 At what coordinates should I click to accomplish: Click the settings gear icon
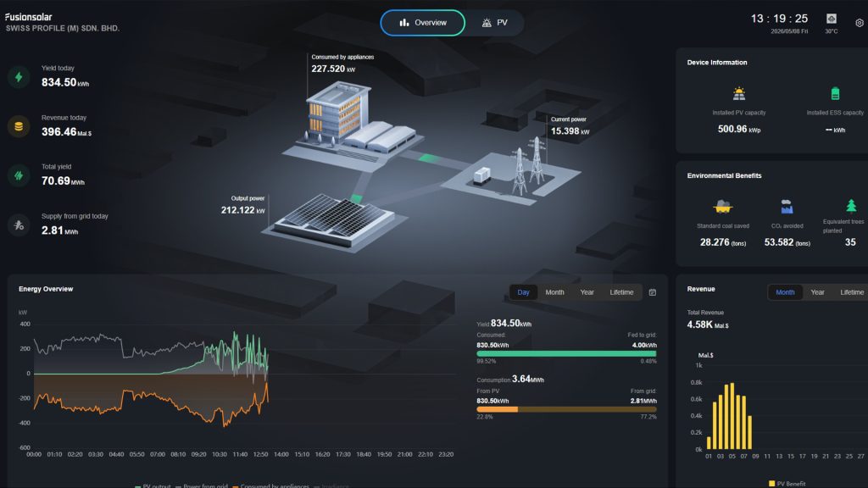[x=860, y=23]
